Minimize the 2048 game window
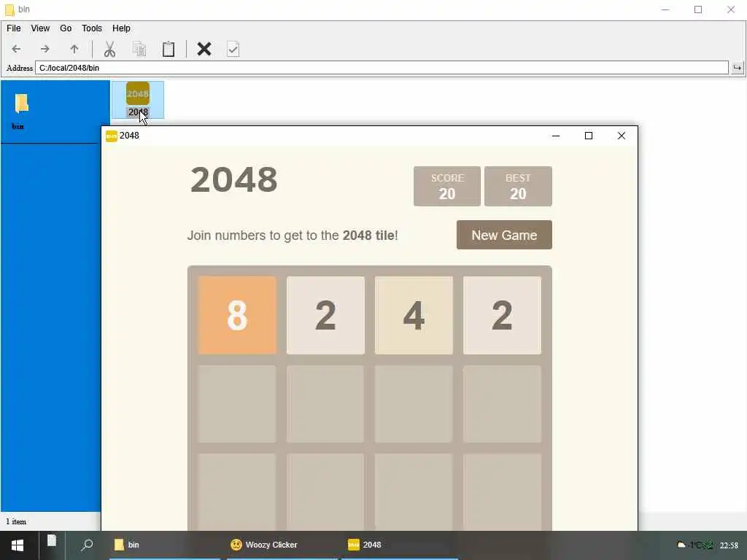 click(555, 136)
